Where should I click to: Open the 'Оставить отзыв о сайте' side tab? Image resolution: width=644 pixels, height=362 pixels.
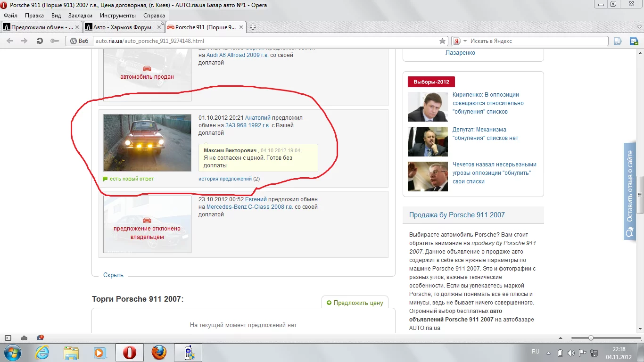tap(629, 191)
